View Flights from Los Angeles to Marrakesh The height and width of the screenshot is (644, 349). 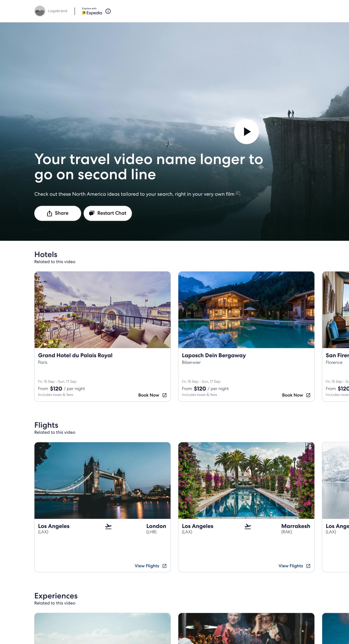[x=294, y=566]
